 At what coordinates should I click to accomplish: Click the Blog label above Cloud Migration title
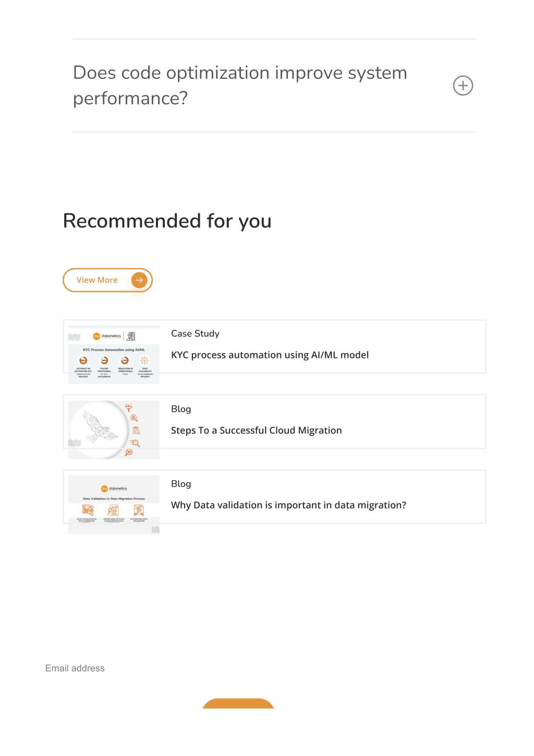pos(181,409)
